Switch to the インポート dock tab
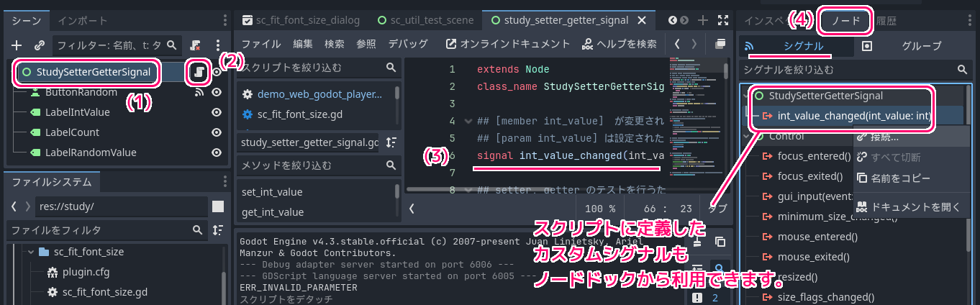980x305 pixels. (x=82, y=20)
